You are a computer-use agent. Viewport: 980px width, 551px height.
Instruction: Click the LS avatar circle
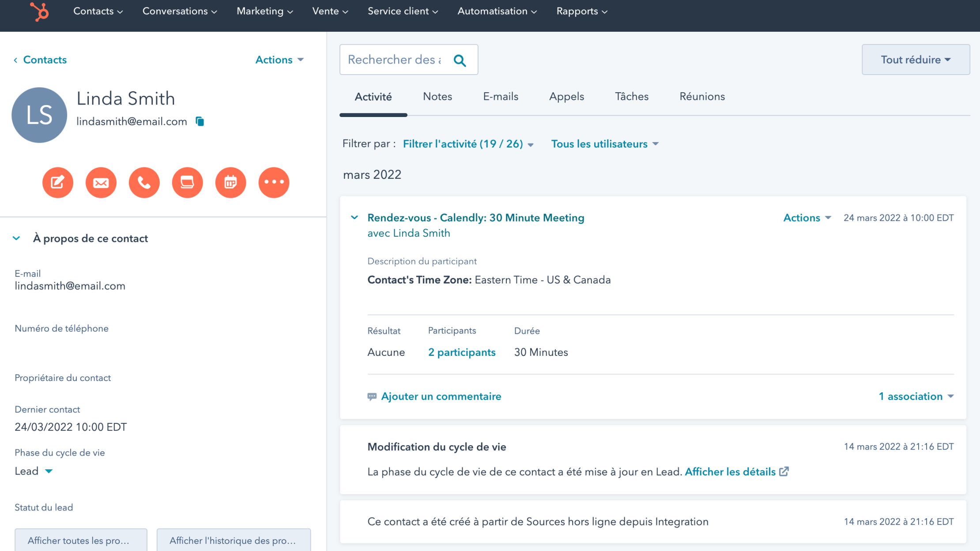(x=39, y=115)
